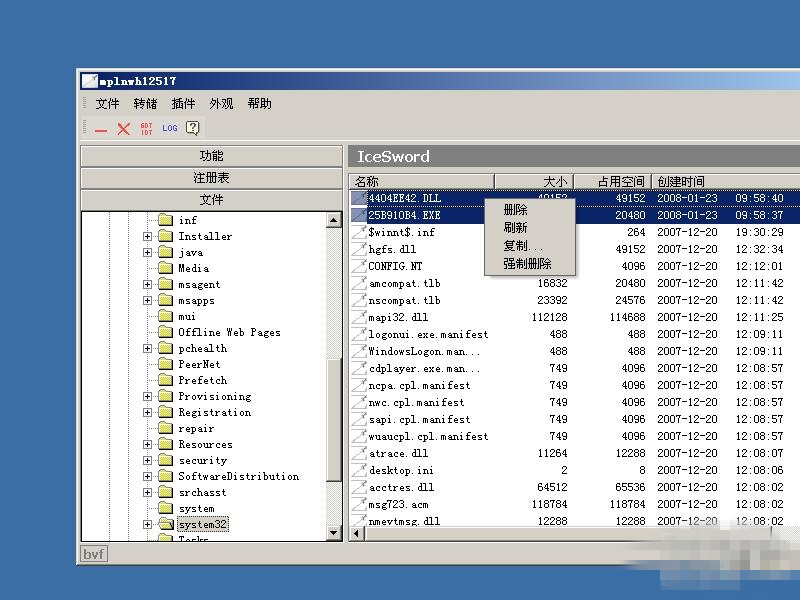Open the 插件 menu
The image size is (800, 600).
coord(183,104)
